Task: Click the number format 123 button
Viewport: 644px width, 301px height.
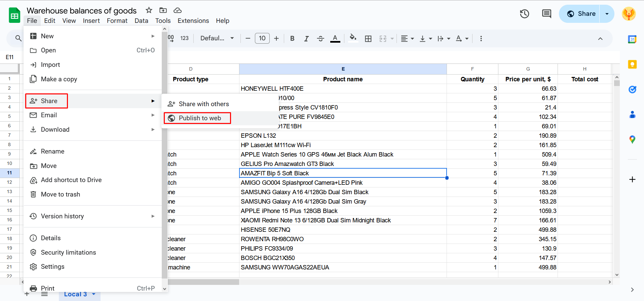Action: click(184, 38)
